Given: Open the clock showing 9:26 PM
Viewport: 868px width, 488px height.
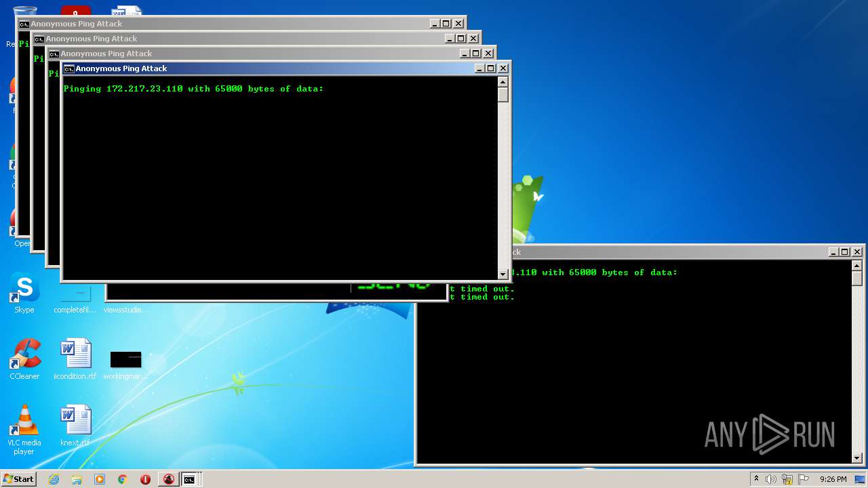Looking at the screenshot, I should click(x=833, y=479).
